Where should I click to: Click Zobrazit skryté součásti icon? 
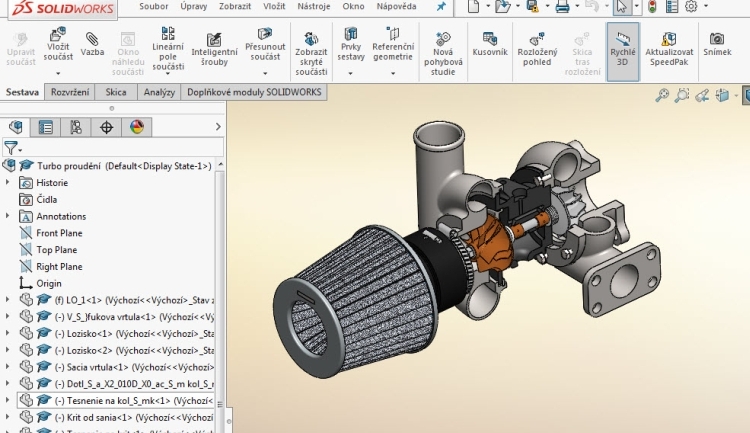311,38
